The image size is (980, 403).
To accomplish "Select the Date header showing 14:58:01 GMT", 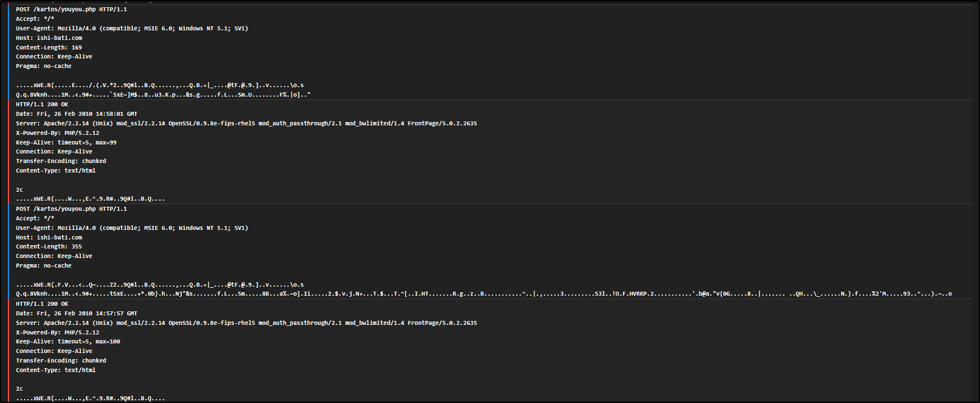I will (x=76, y=114).
